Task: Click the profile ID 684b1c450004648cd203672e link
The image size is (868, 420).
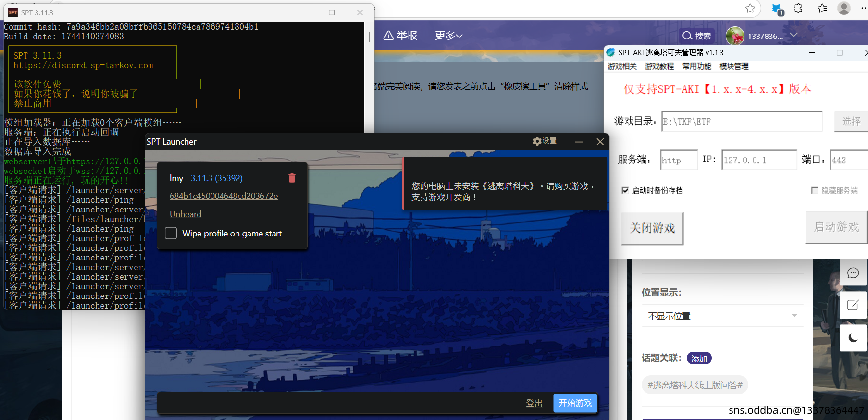Action: coord(223,196)
